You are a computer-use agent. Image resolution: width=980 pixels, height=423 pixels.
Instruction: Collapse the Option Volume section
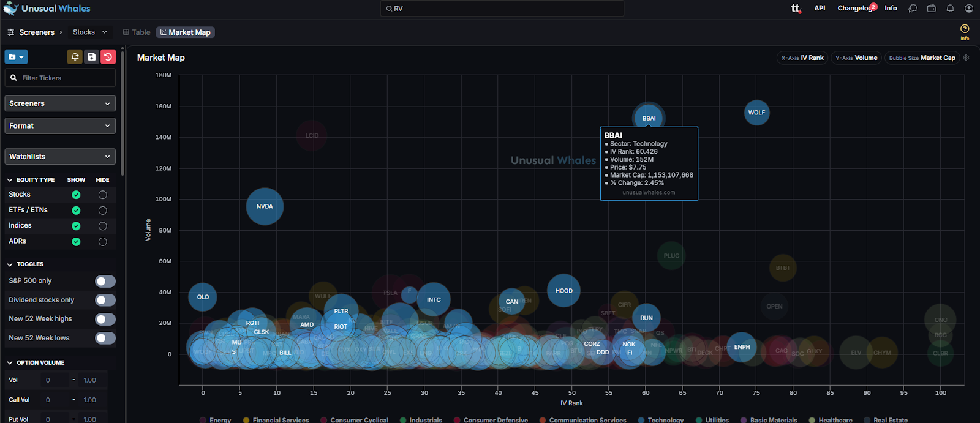[x=10, y=363]
